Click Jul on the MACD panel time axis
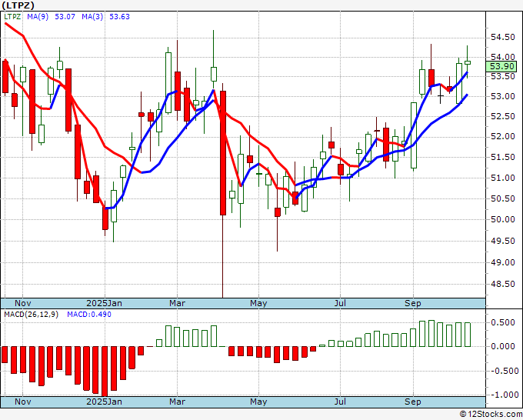 coord(340,402)
